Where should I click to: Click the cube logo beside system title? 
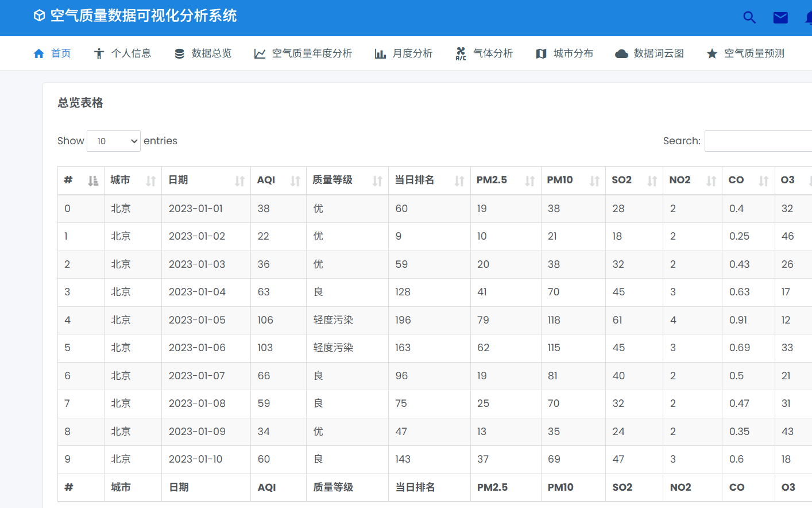[39, 16]
